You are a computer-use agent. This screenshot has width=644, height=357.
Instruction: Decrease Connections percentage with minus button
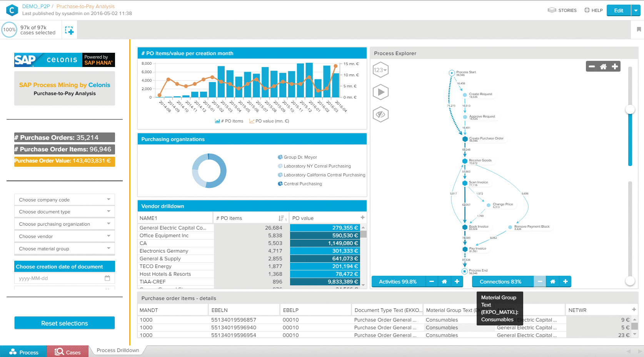(x=540, y=282)
